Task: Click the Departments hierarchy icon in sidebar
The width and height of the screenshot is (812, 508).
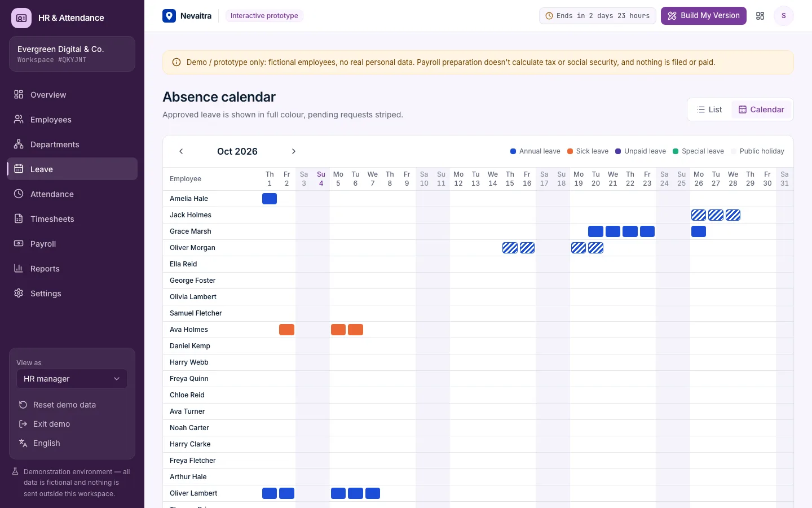Action: coord(19,144)
